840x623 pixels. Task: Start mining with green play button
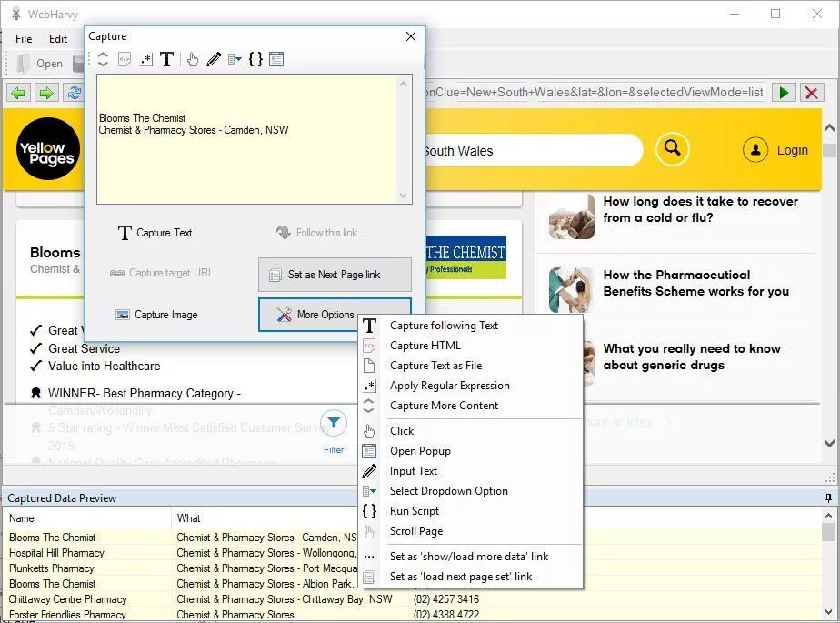[x=784, y=93]
